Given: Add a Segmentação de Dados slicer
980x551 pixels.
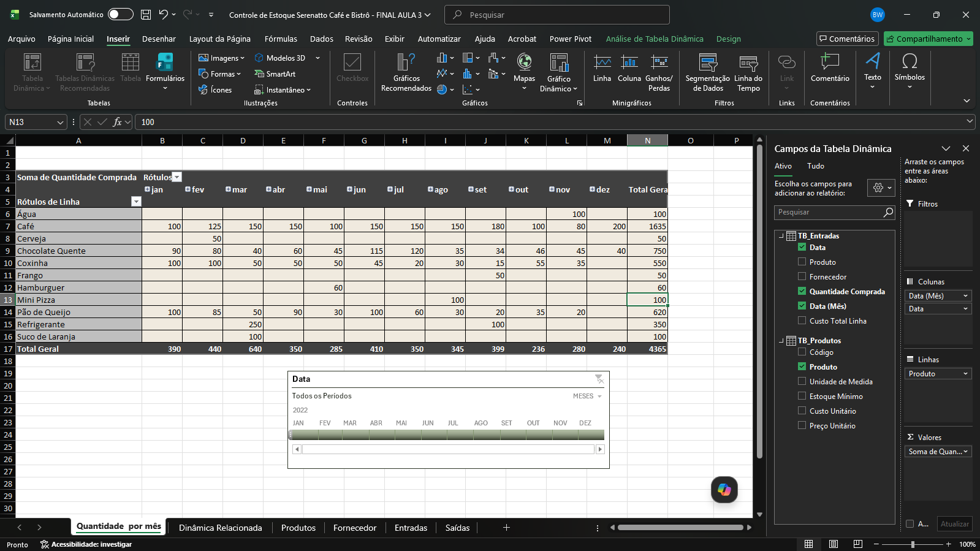Looking at the screenshot, I should tap(707, 72).
